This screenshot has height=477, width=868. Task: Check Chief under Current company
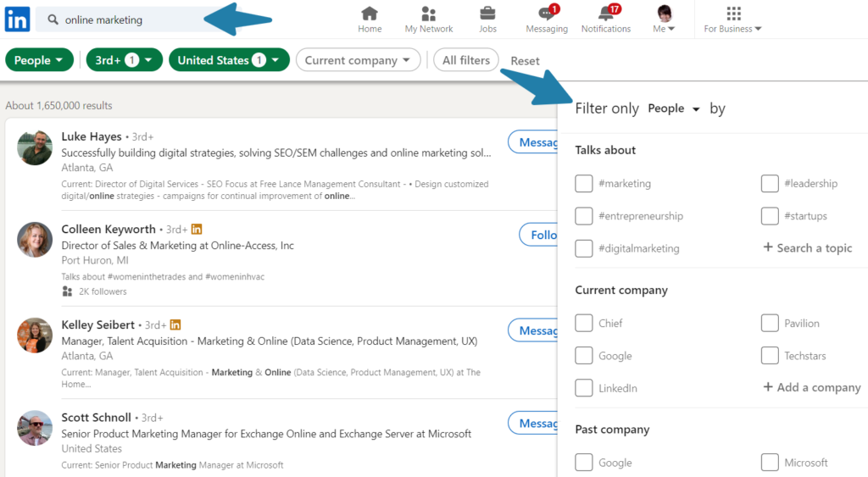tap(584, 323)
